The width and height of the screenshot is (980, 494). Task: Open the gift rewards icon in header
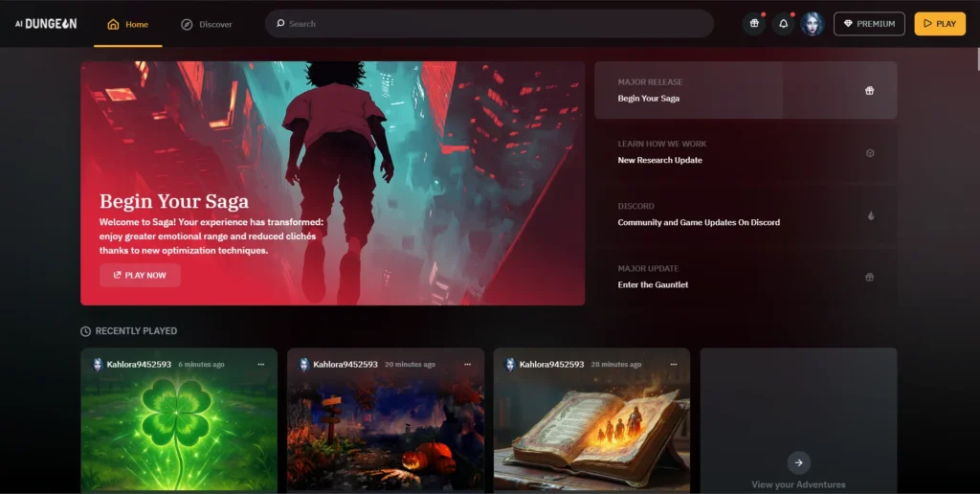pyautogui.click(x=754, y=24)
